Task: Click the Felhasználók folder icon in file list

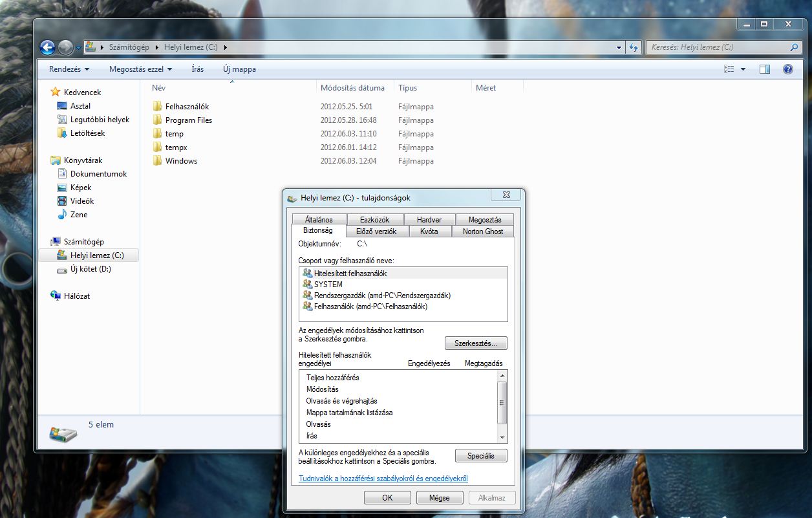Action: pyautogui.click(x=157, y=106)
